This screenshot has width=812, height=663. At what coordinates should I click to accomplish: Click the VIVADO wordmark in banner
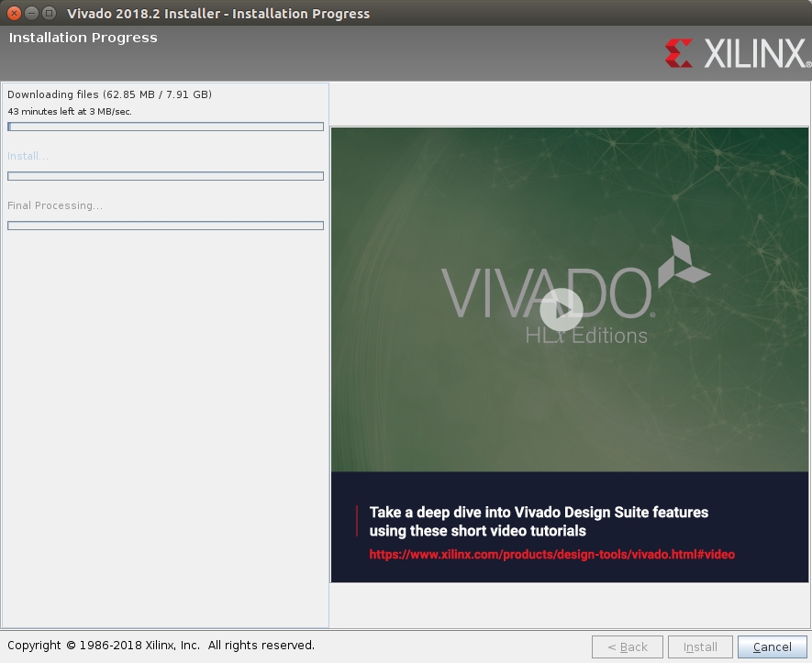tap(546, 293)
